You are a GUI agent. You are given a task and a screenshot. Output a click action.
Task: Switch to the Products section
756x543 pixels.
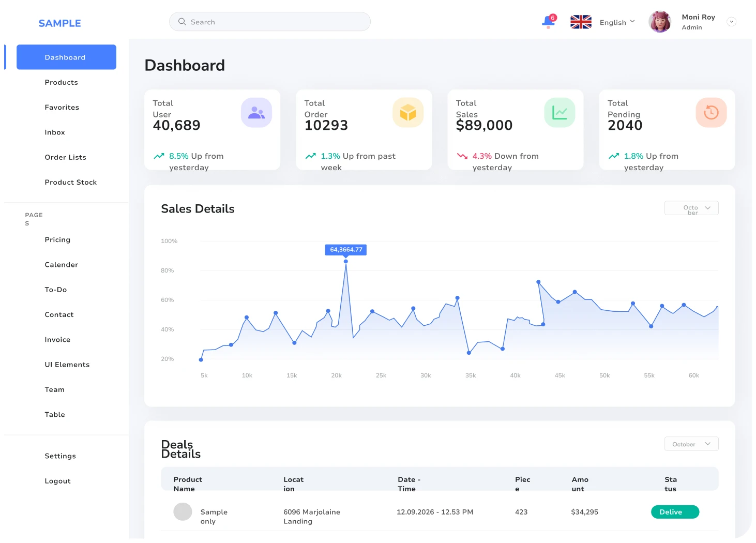[x=61, y=82]
